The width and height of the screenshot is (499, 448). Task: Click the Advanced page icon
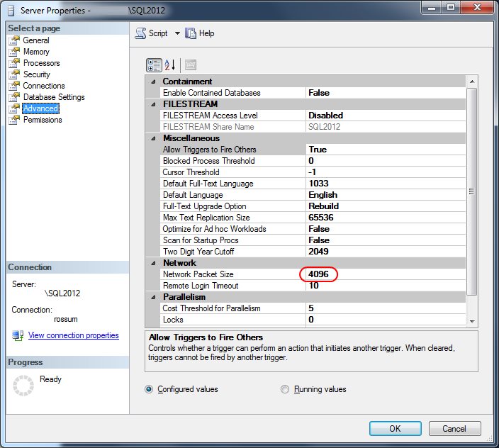(14, 108)
